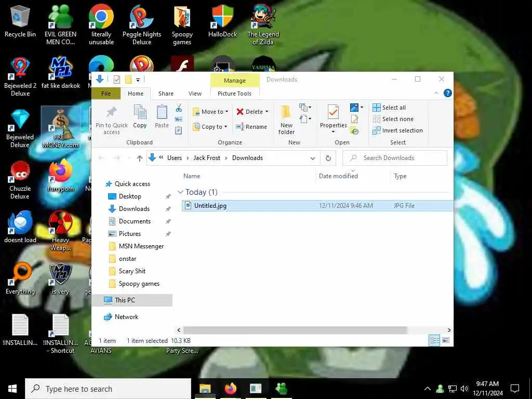Open the green MSN Messenger taskbar icon
Image resolution: width=532 pixels, height=399 pixels.
[x=281, y=389]
